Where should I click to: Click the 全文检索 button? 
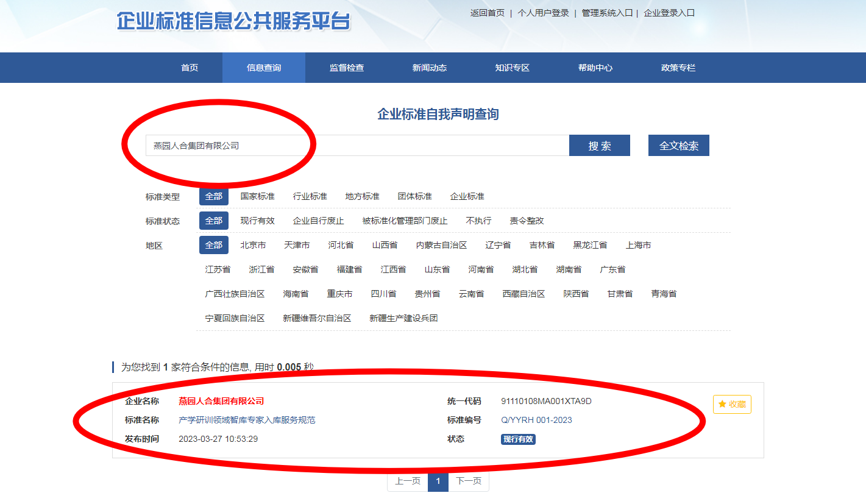tap(679, 146)
